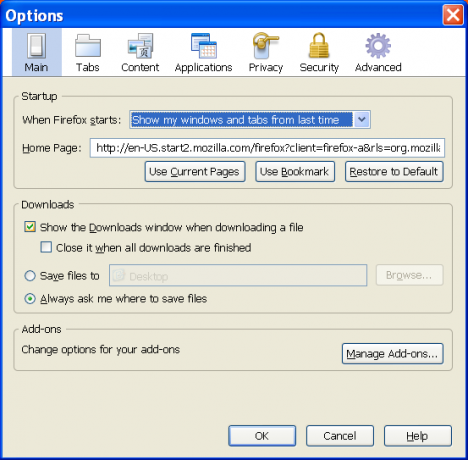Select Always ask me where to save
The height and width of the screenshot is (460, 468).
point(30,299)
